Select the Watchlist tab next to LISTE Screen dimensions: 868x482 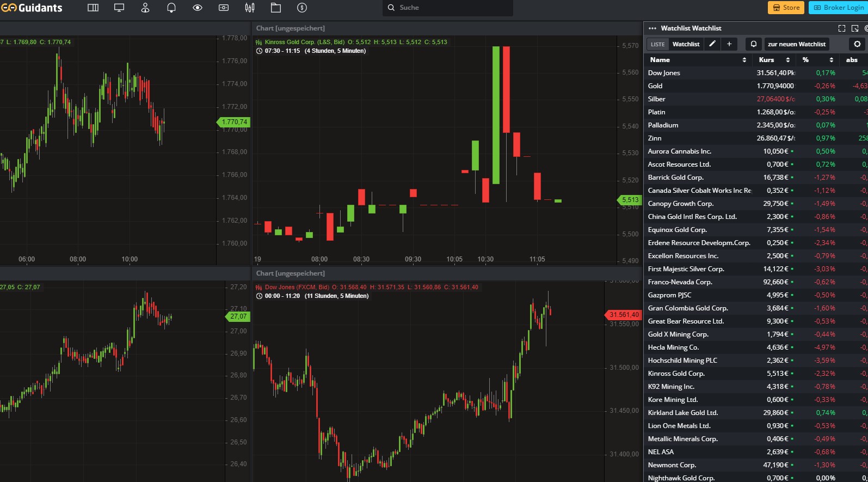pyautogui.click(x=686, y=44)
